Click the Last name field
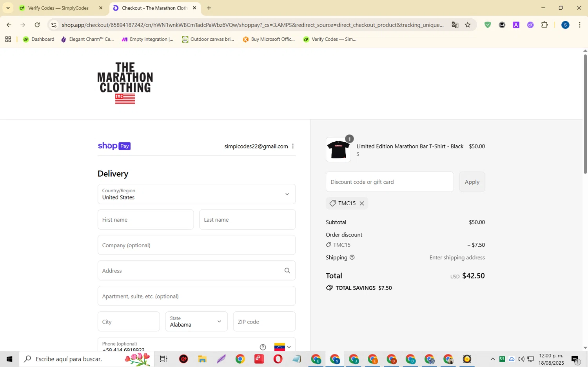This screenshot has height=367, width=588. pyautogui.click(x=247, y=220)
